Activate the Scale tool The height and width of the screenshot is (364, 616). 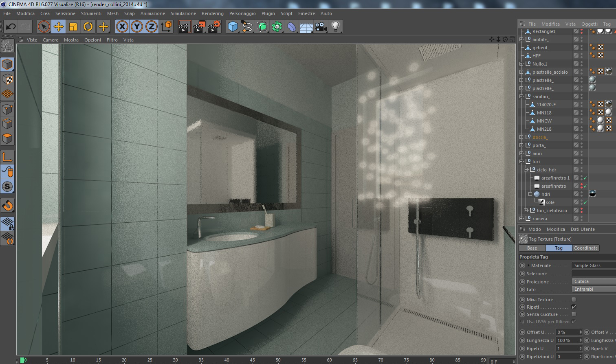point(73,27)
